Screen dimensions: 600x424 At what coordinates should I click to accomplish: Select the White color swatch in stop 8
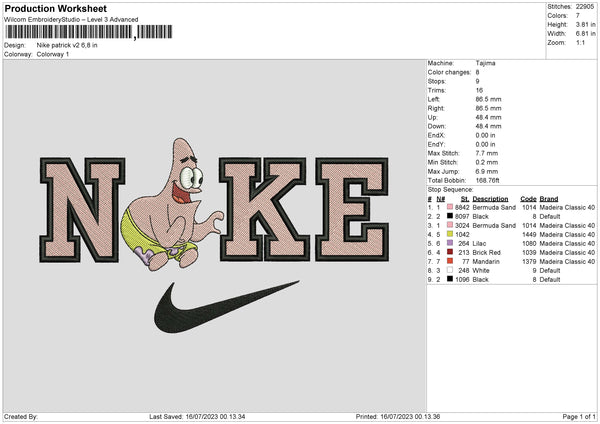point(450,270)
